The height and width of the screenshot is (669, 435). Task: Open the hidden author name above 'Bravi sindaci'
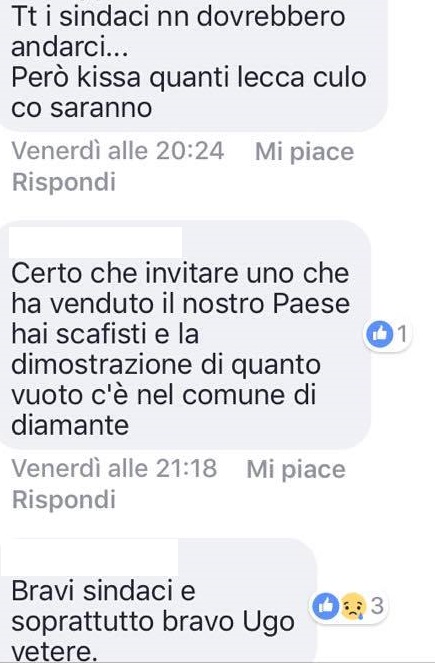point(89,557)
